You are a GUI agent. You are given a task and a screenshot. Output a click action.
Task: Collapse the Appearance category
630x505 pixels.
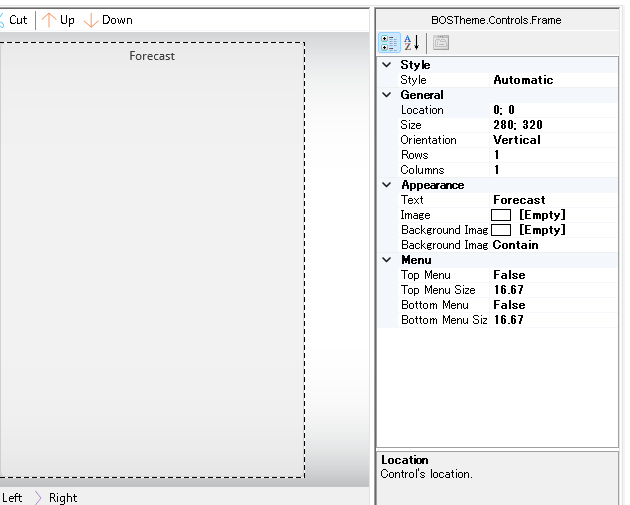click(x=387, y=185)
